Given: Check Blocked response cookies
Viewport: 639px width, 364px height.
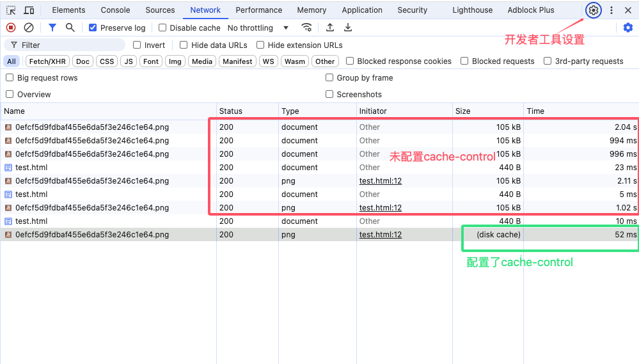Looking at the screenshot, I should (350, 61).
